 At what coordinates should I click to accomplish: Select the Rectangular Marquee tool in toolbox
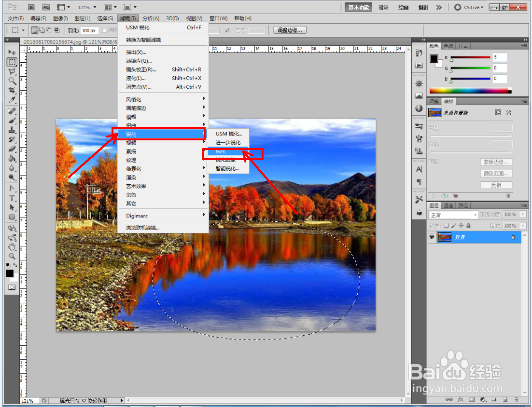(12, 62)
